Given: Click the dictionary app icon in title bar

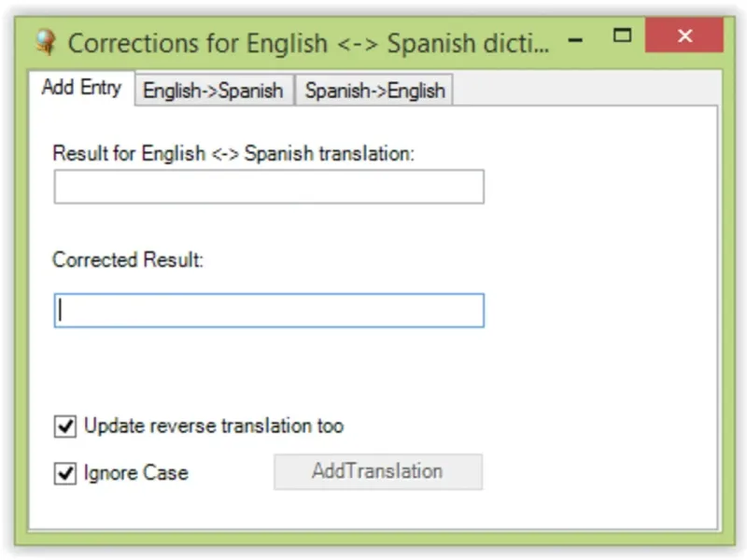Looking at the screenshot, I should coord(46,43).
